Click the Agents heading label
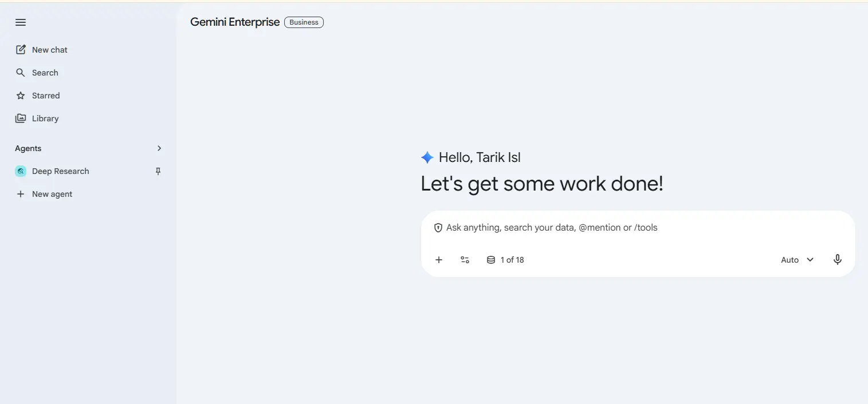 point(28,148)
